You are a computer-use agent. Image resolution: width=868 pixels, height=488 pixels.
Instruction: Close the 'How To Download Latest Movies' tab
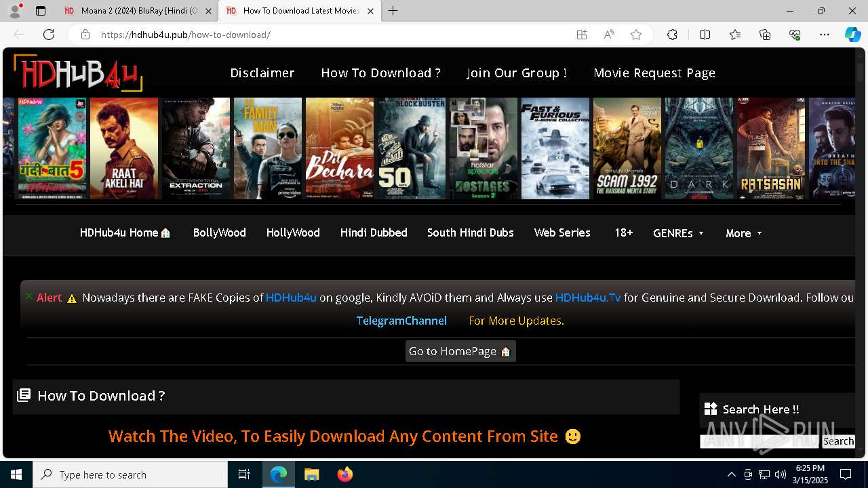click(x=370, y=11)
